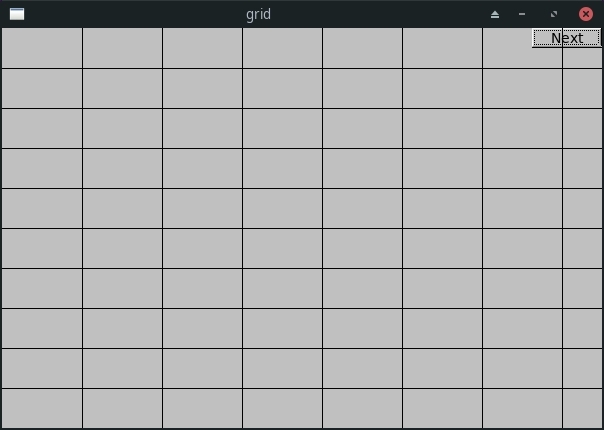Click the cell in row six, column four
Viewport: 604px width, 430px height.
pos(282,249)
